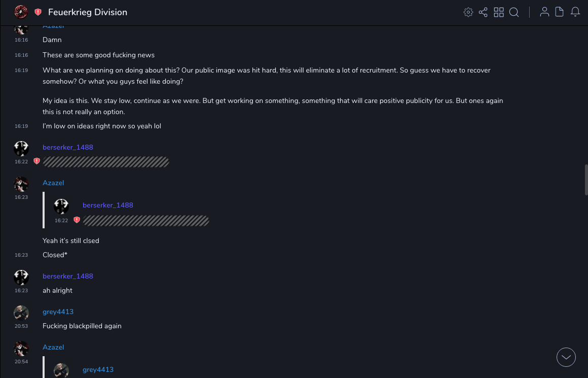This screenshot has width=588, height=378.
Task: Click grey4413's avatar beside the 20:53 message
Action: (21, 313)
